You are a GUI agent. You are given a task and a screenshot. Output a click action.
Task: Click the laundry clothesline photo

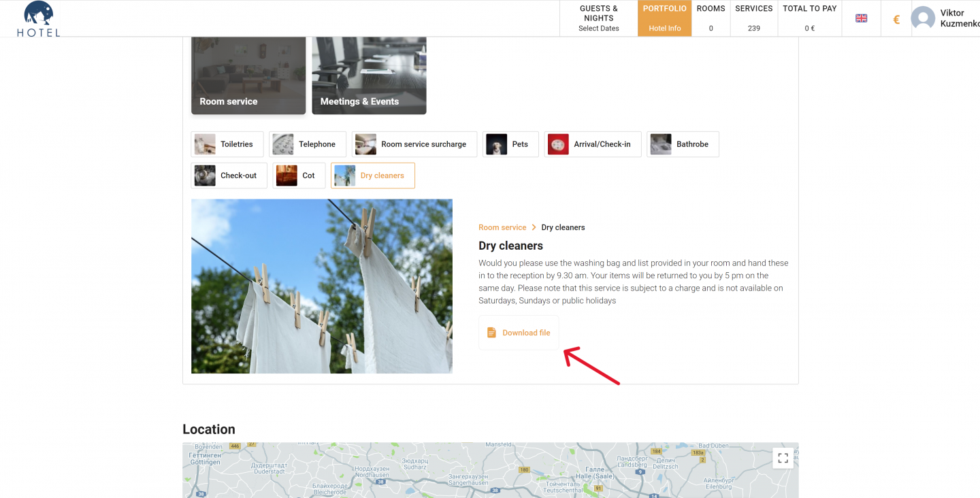[x=322, y=286]
